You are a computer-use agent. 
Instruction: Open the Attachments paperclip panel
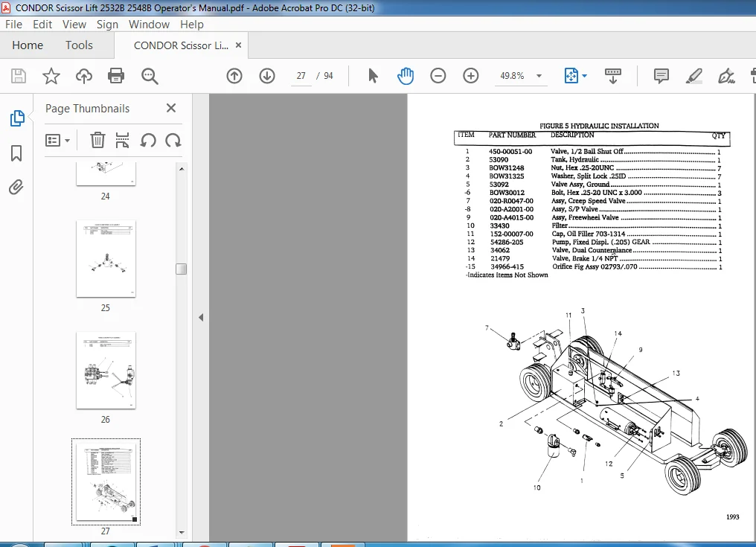tap(16, 187)
